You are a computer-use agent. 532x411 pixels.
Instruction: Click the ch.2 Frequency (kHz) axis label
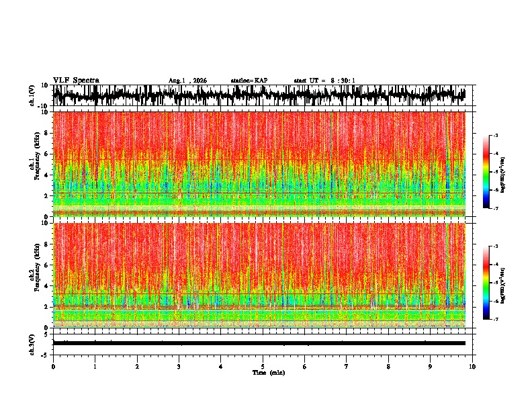pos(38,275)
